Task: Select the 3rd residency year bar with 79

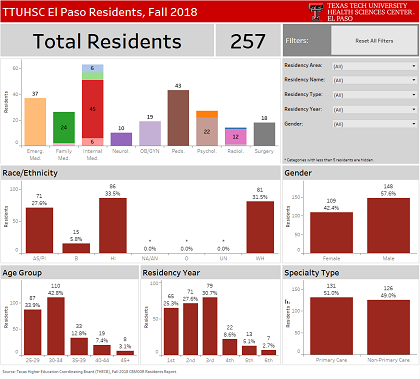Action: point(210,326)
